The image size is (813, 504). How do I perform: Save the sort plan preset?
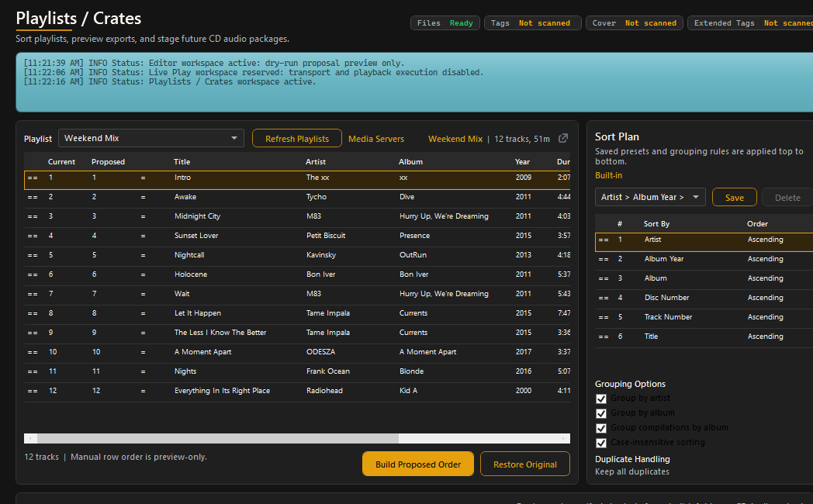click(734, 198)
